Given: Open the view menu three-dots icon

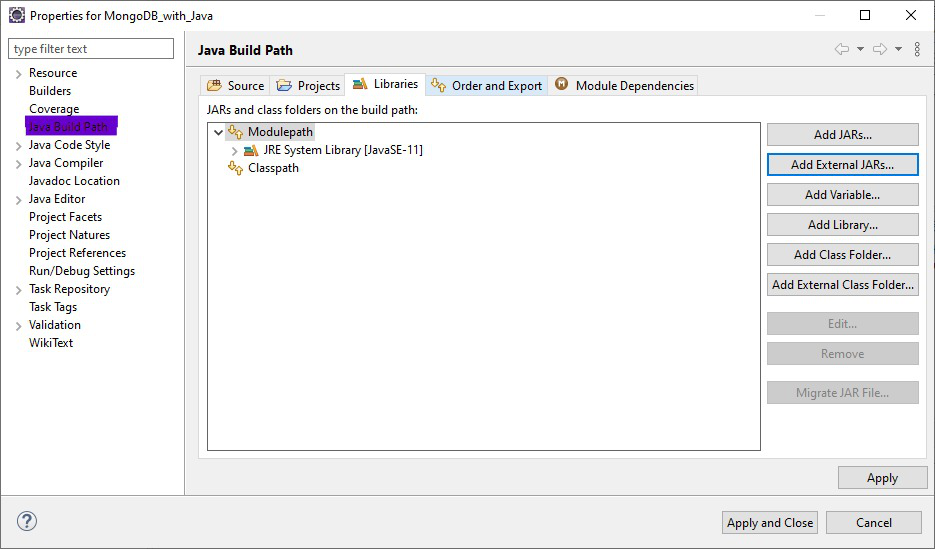Looking at the screenshot, I should click(917, 49).
